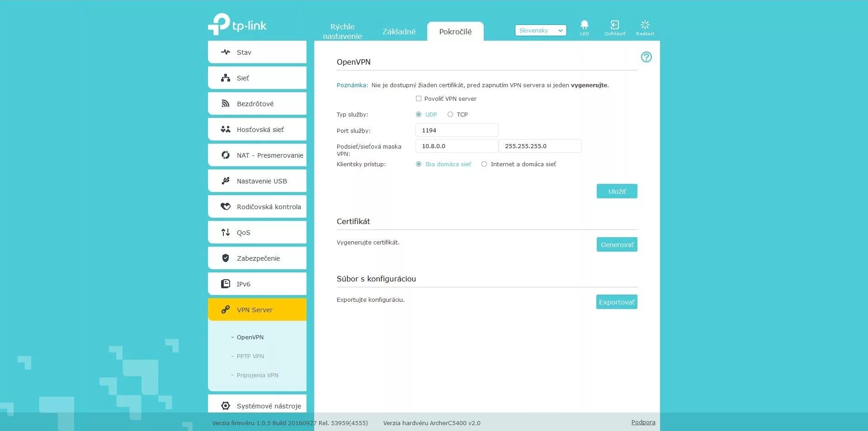868x431 pixels.
Task: Click the Generovať certificate button
Action: (617, 244)
